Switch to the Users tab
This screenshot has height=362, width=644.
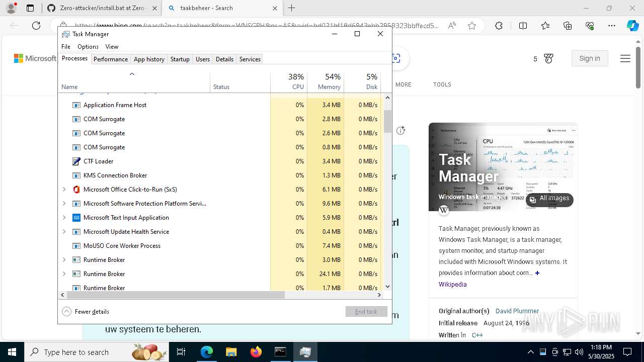click(x=203, y=59)
